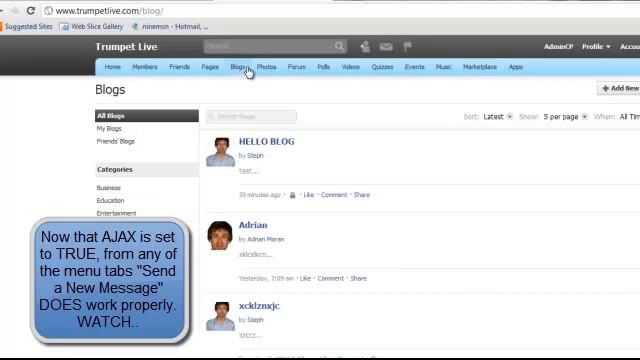Open Suggested Sites bookmark
Image resolution: width=640 pixels, height=360 pixels.
coord(26,27)
